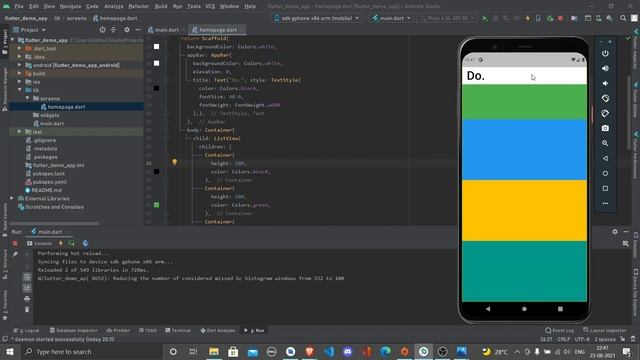Open the Terminal tool window tab

click(178, 330)
